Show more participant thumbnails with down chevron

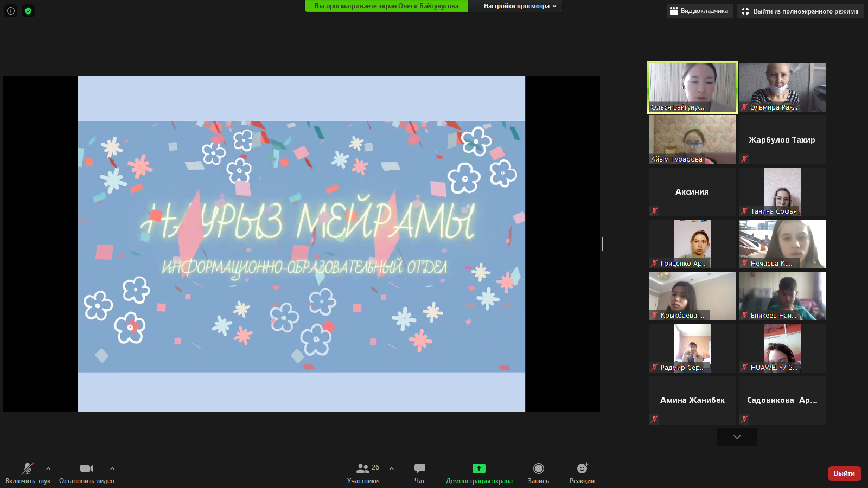pos(737,437)
